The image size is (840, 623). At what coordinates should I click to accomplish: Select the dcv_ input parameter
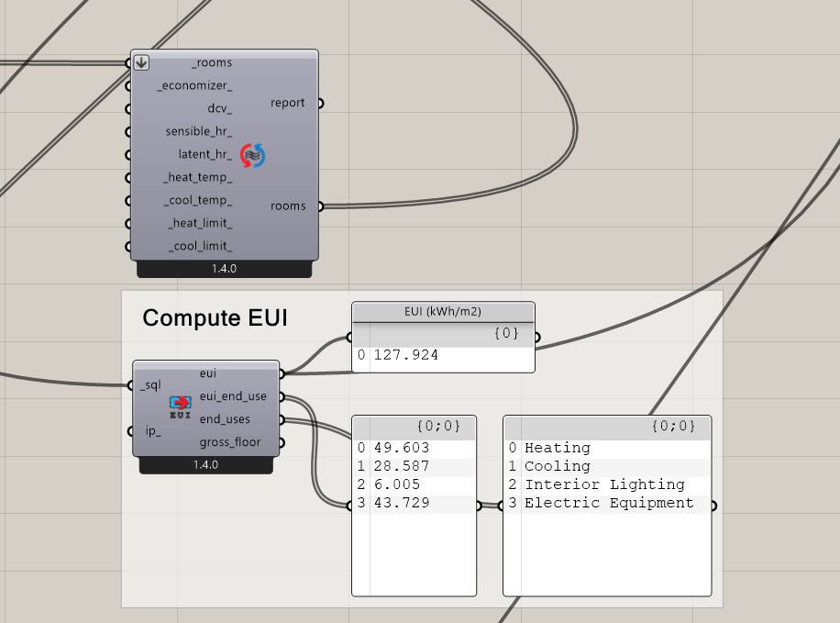tap(220, 109)
